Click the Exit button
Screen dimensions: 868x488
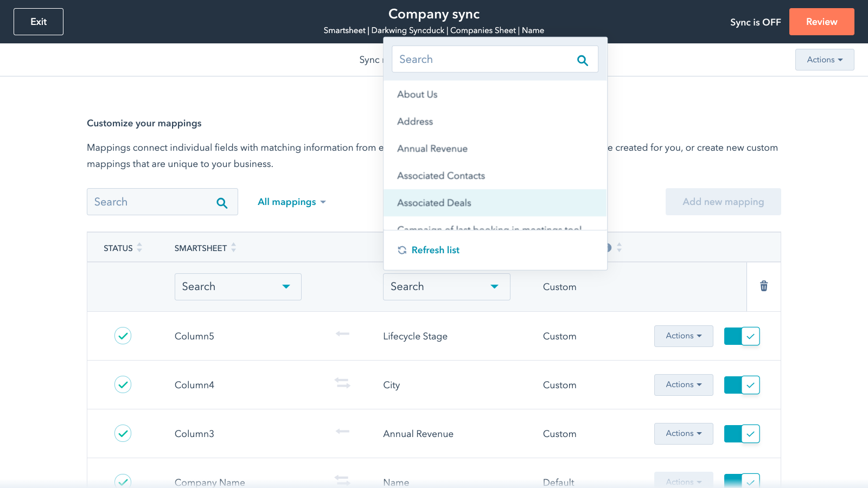[x=38, y=21]
